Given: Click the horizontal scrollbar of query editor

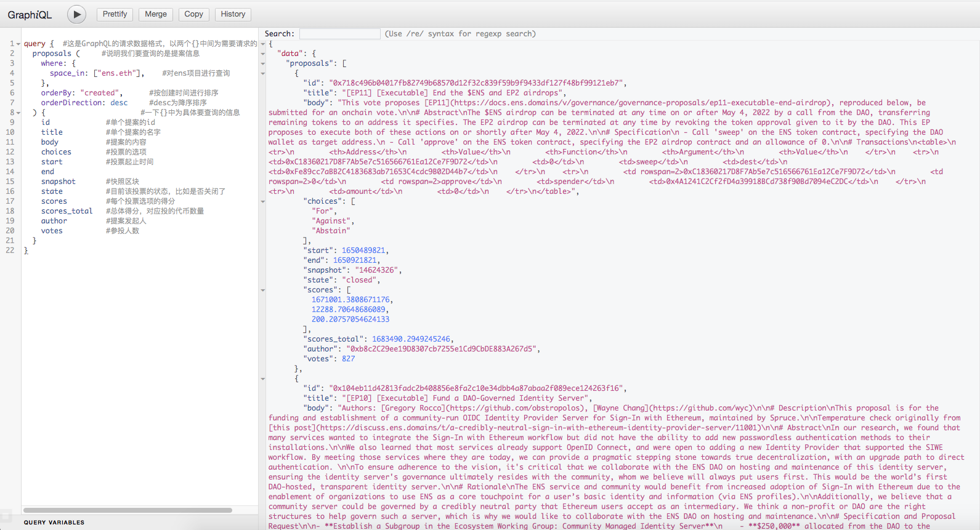Looking at the screenshot, I should pos(128,510).
